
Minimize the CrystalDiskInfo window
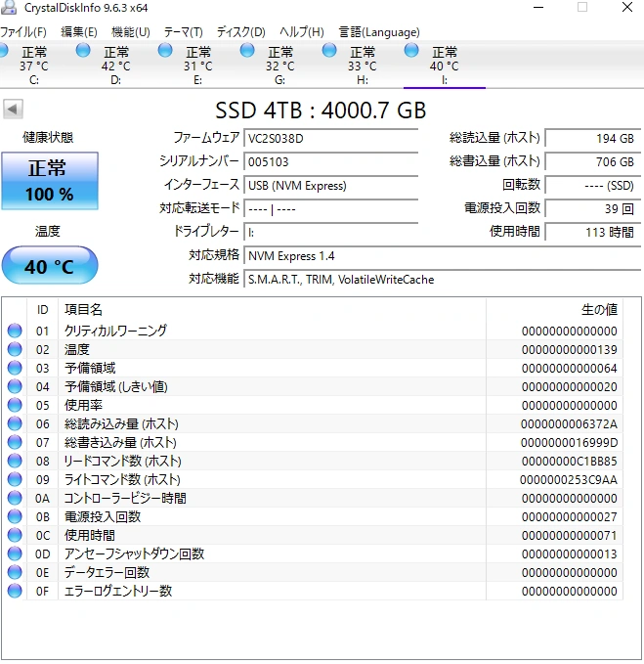coord(538,7)
